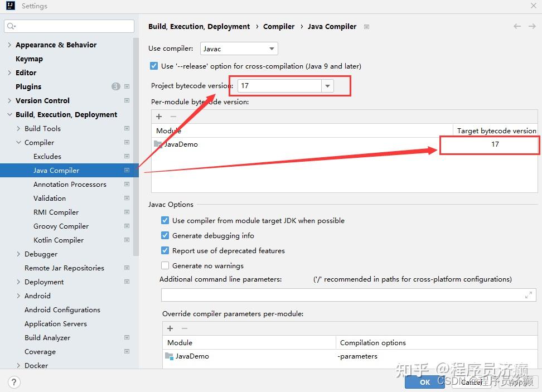Click the JavaDemo target bytecode version cell
Viewport: 542px width, 392px height.
pos(495,144)
